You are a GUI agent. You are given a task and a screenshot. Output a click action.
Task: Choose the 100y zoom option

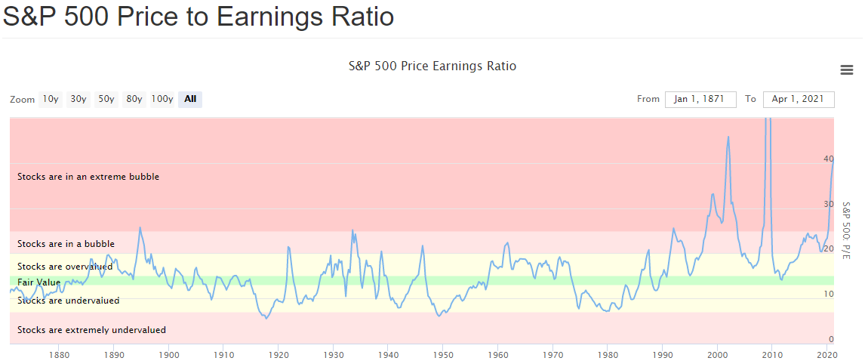pos(162,99)
